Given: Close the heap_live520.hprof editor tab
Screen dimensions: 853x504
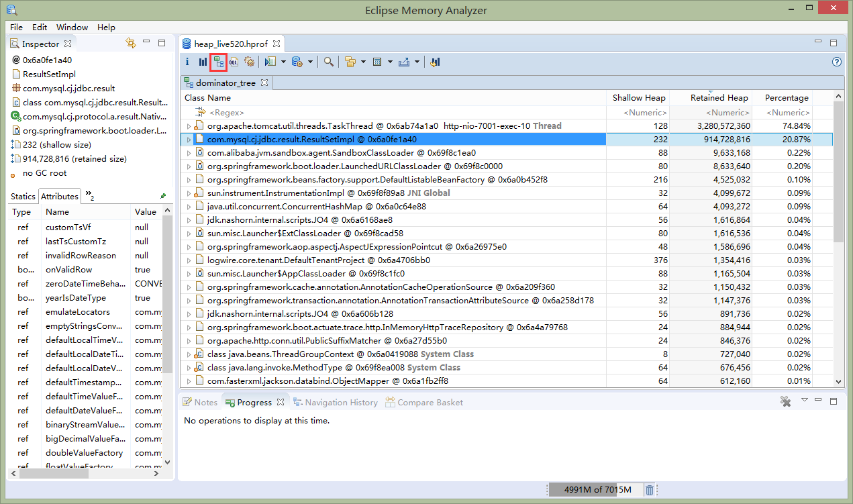Looking at the screenshot, I should click(277, 44).
